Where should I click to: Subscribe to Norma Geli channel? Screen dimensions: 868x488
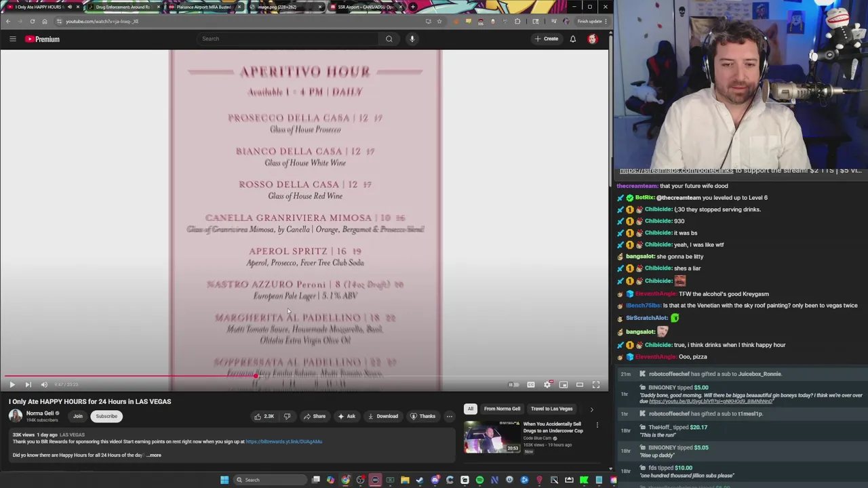pos(106,416)
